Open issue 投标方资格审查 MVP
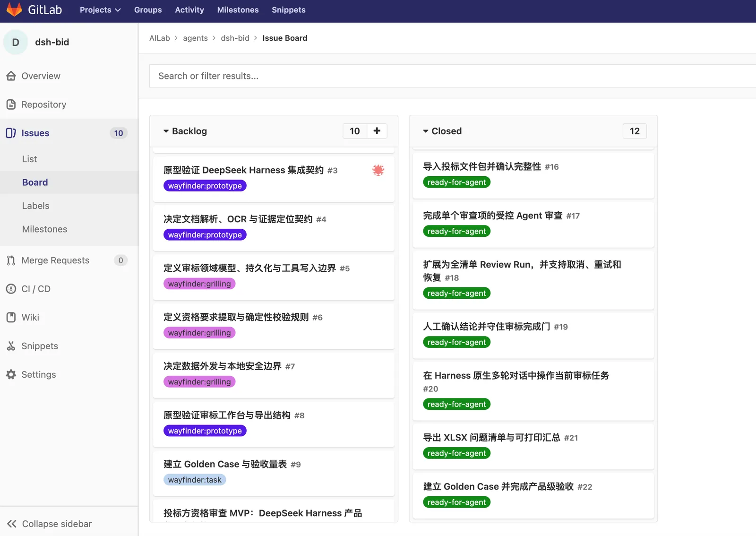Screen dimensions: 756x536 tap(263, 513)
